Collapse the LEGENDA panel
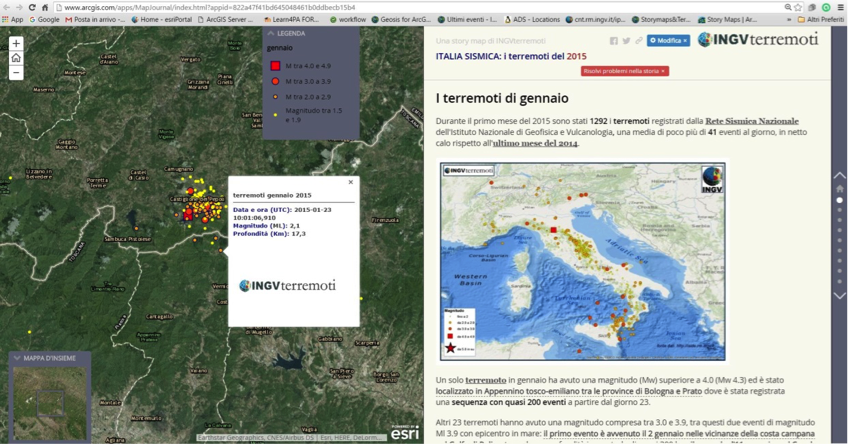The height and width of the screenshot is (444, 848). [271, 34]
